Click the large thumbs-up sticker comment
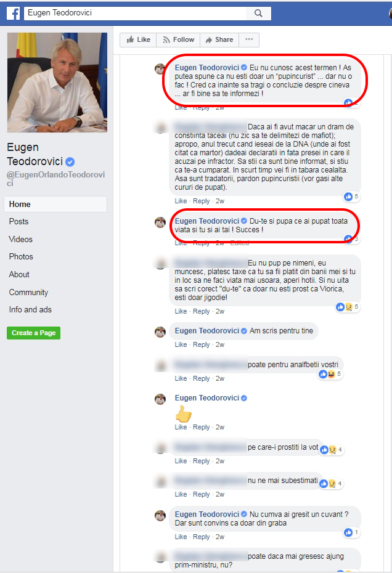 tap(184, 414)
